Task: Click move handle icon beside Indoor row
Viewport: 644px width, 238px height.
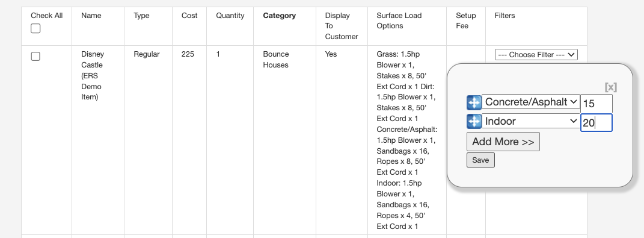Action: tap(474, 122)
